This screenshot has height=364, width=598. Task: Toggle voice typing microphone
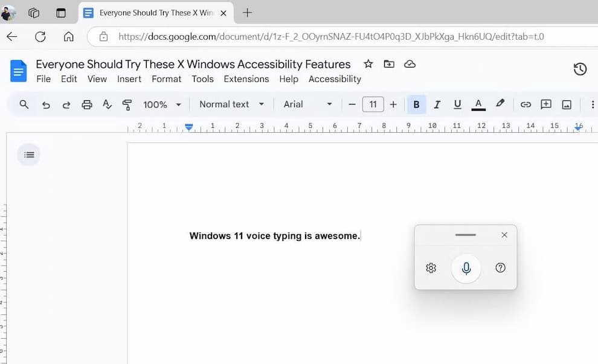tap(466, 269)
